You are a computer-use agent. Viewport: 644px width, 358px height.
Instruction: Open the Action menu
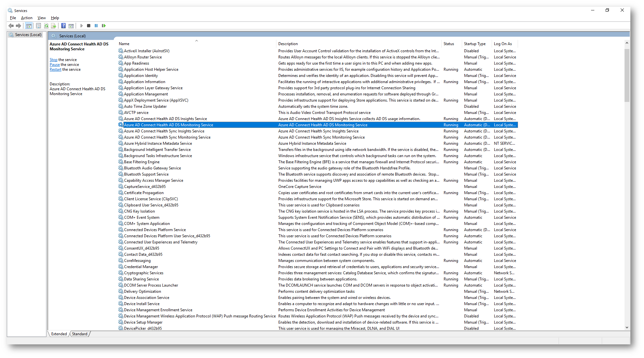[x=27, y=18]
